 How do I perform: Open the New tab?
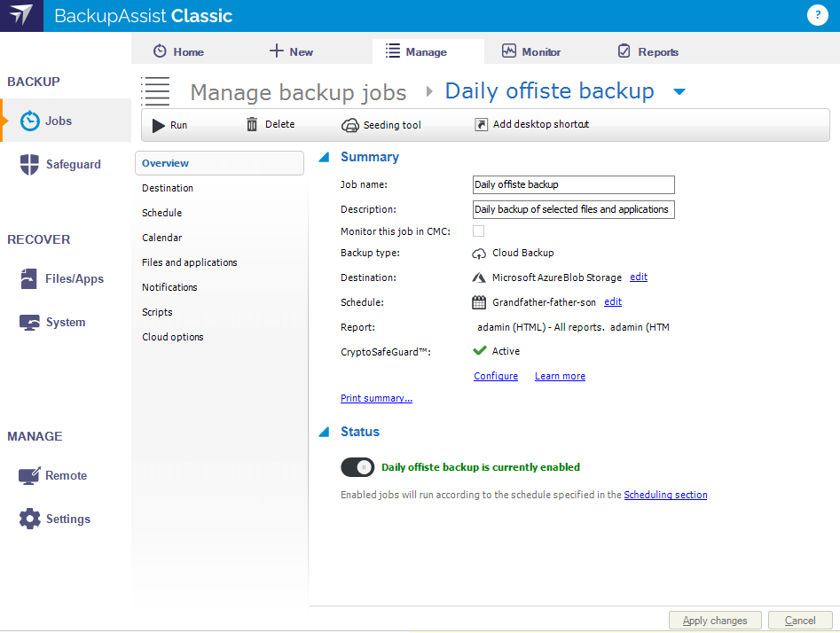tap(291, 51)
